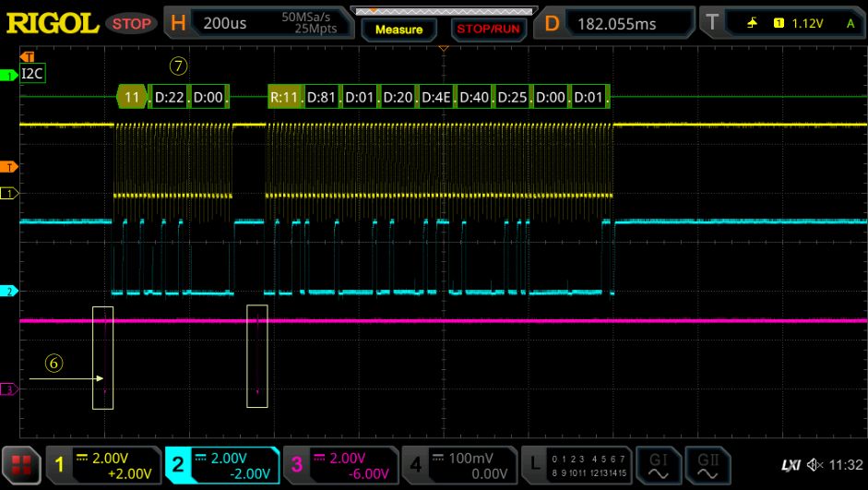Image resolution: width=868 pixels, height=490 pixels.
Task: Click the waveform memory position bar at top
Action: click(445, 11)
